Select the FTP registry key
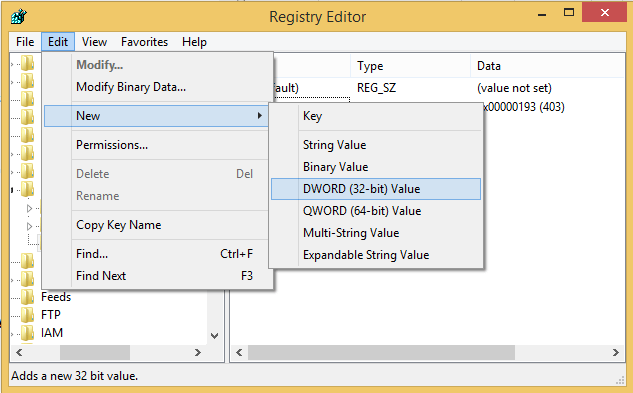 coord(50,315)
